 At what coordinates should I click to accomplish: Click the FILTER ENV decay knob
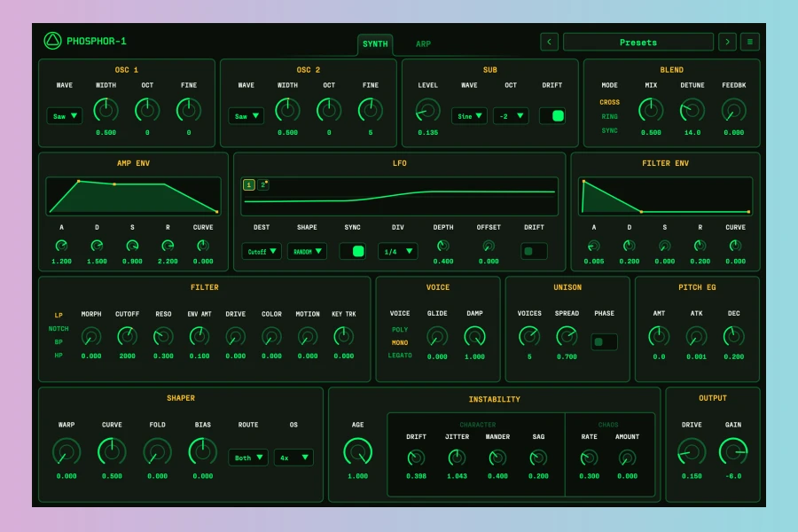(x=629, y=246)
